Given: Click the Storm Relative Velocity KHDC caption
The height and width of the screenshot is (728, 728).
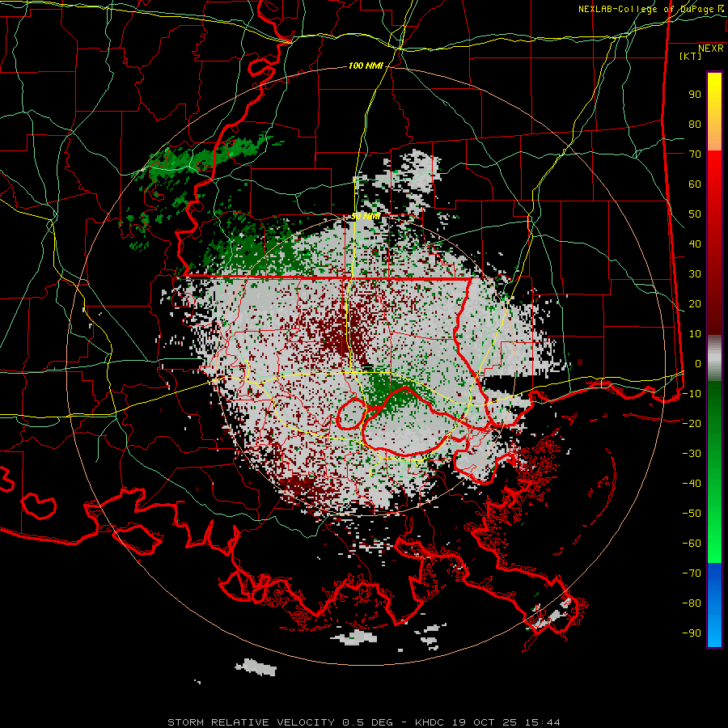Looking at the screenshot, I should click(364, 722).
